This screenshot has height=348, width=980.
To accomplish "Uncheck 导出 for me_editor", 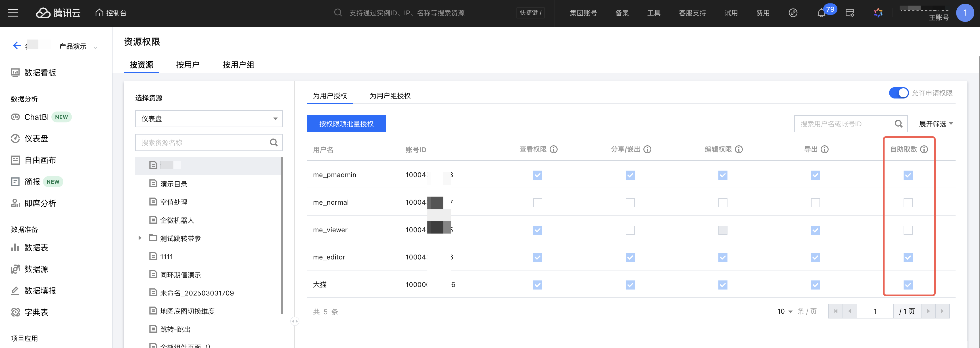I will [x=815, y=257].
